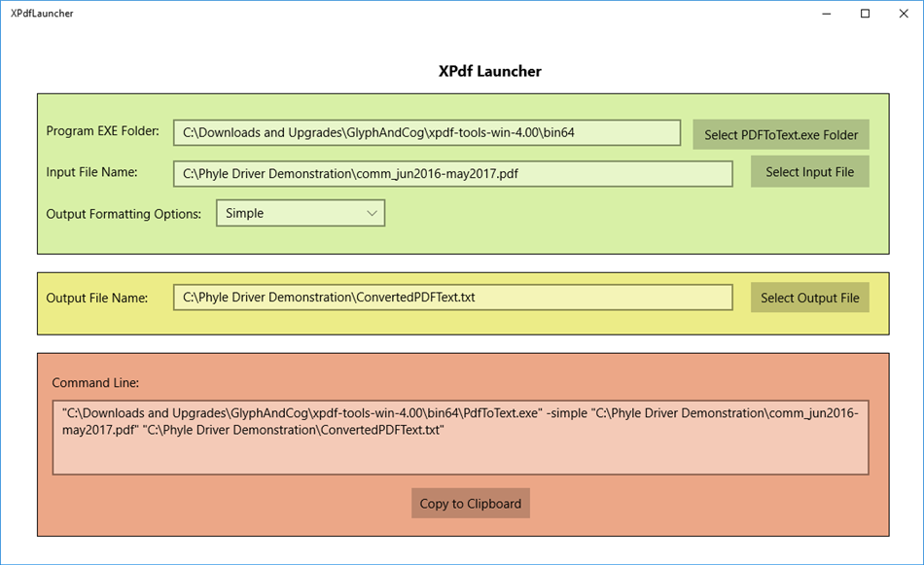Click the Select Output File button

pyautogui.click(x=809, y=298)
